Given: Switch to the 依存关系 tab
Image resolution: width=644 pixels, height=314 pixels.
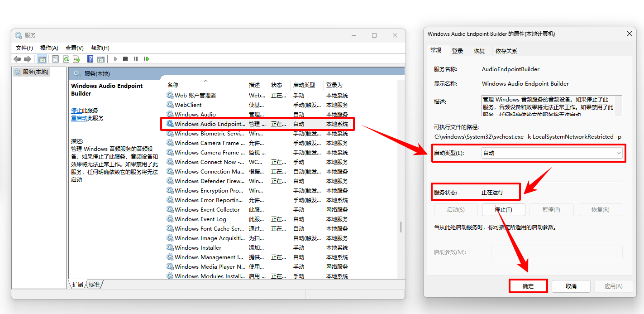Looking at the screenshot, I should 506,51.
